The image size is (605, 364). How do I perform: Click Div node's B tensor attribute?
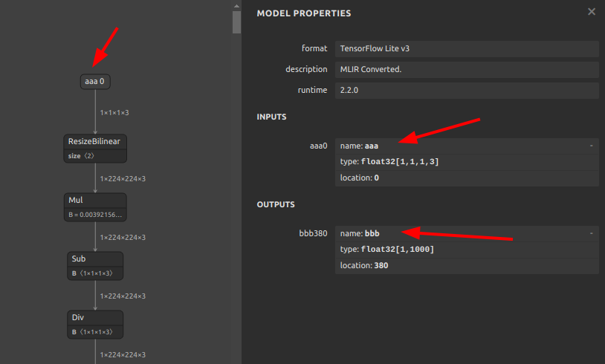click(95, 331)
